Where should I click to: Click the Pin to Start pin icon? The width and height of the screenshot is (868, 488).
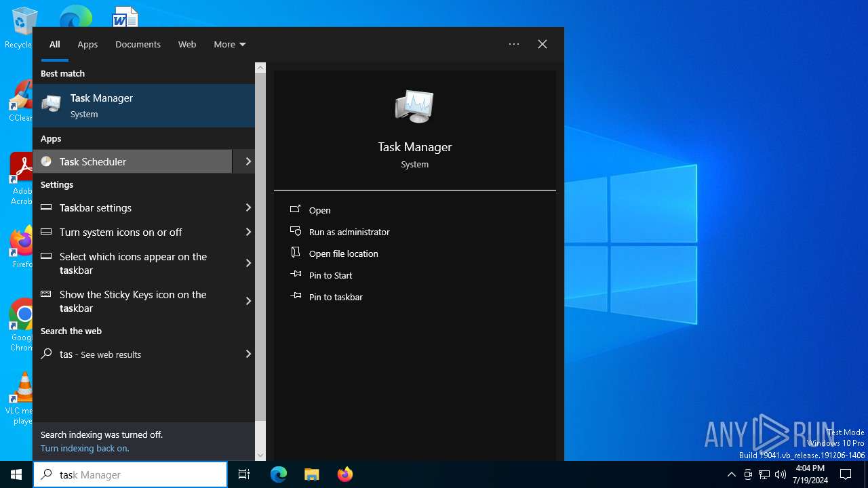pos(296,274)
